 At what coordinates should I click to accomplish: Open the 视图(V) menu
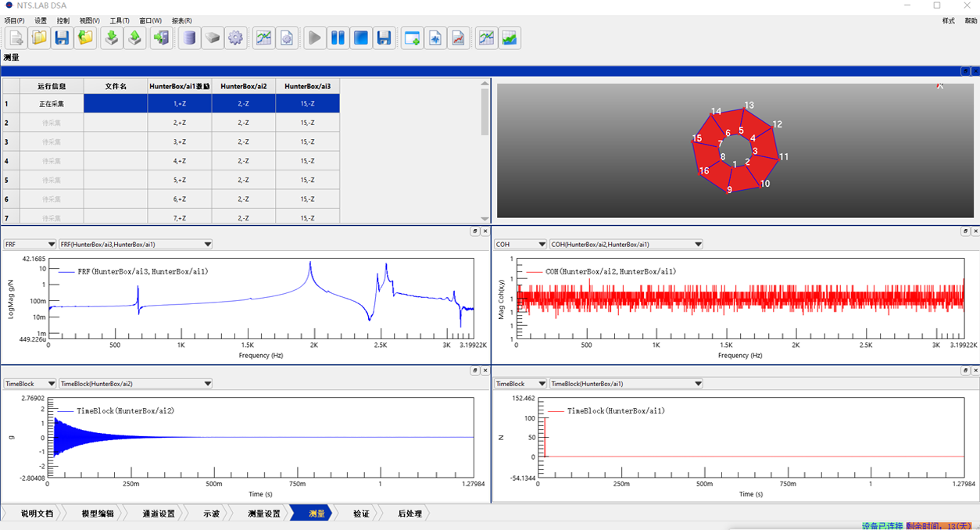tap(90, 20)
